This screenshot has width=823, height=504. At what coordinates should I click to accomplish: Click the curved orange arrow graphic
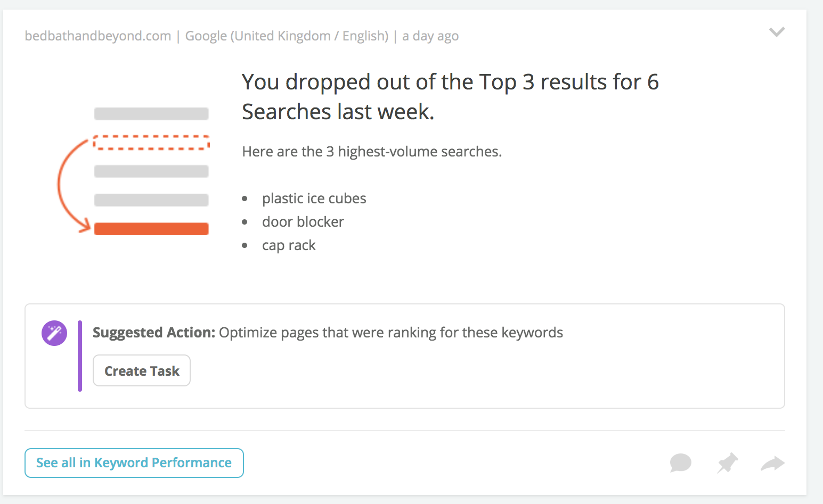[x=75, y=185]
